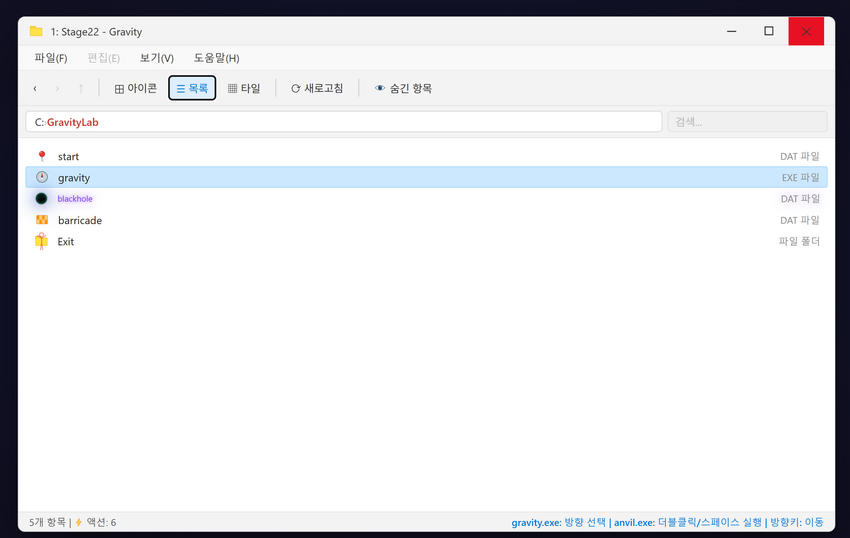The height and width of the screenshot is (538, 850).
Task: Click 액션: 6 in status bar
Action: (101, 522)
